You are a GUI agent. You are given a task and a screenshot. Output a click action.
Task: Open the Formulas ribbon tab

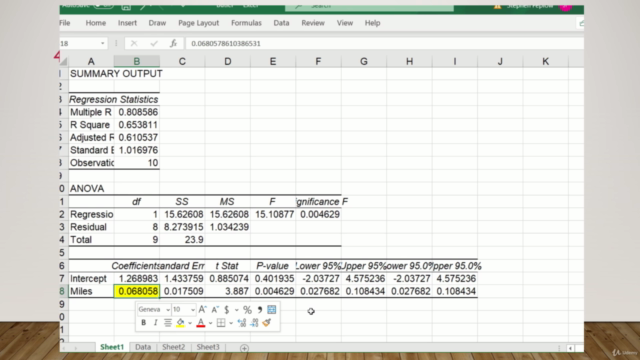246,23
